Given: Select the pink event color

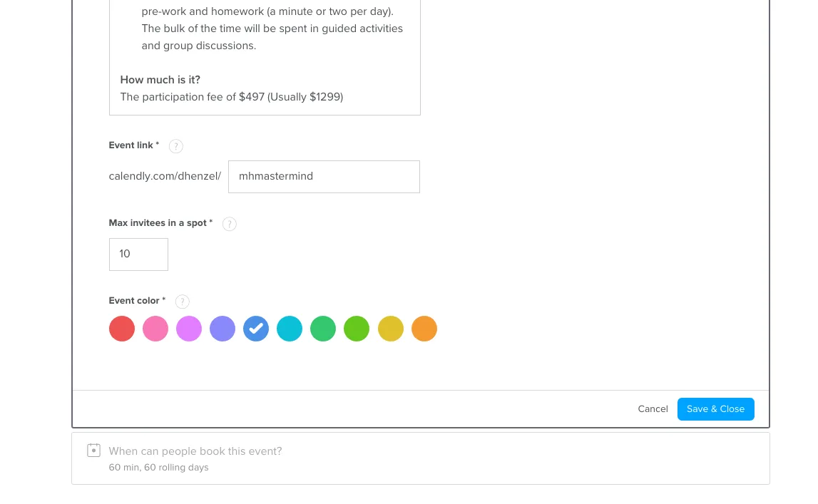Looking at the screenshot, I should 155,329.
